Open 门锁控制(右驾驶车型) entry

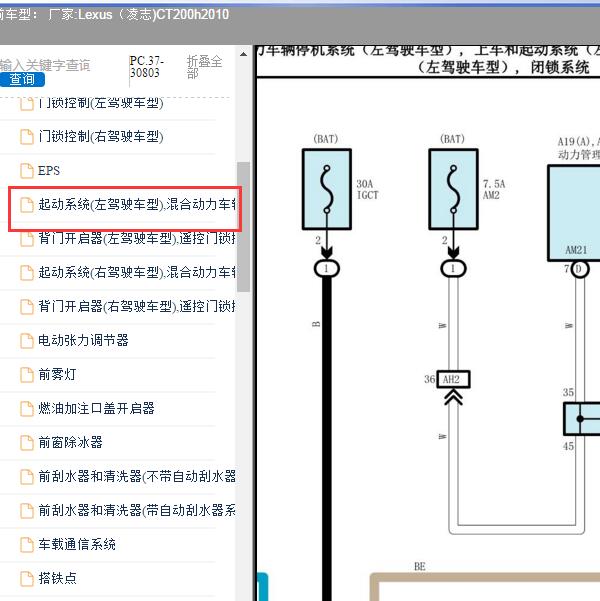(101, 136)
